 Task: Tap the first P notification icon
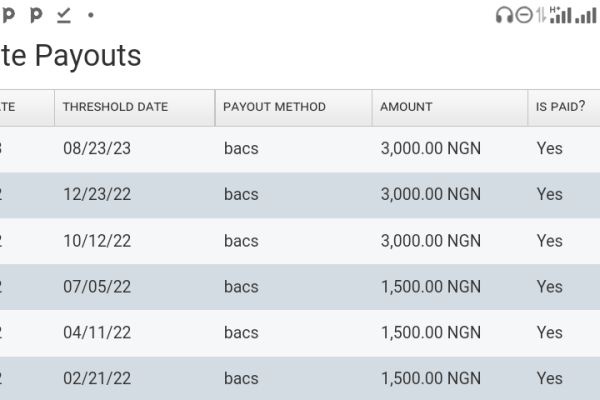9,15
